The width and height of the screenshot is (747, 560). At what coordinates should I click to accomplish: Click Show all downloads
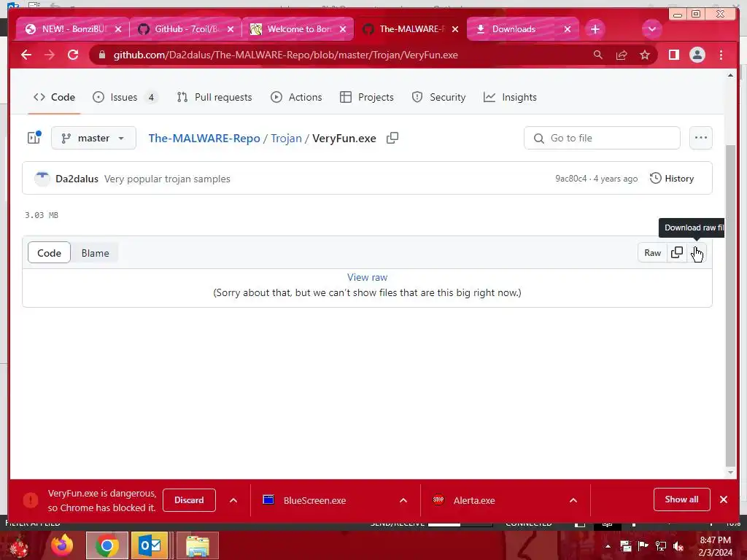tap(682, 499)
